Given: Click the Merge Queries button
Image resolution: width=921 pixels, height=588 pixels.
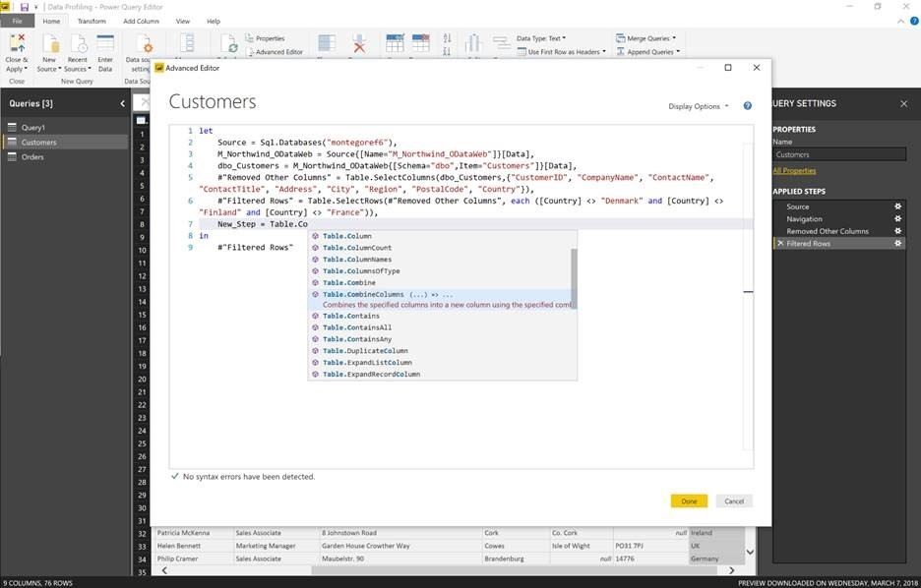Looking at the screenshot, I should [645, 38].
